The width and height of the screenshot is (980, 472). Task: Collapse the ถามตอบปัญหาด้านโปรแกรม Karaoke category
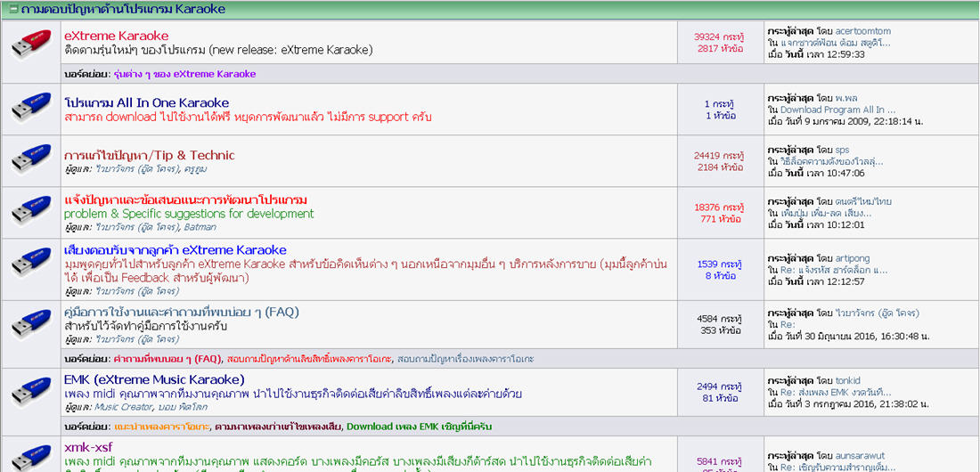(13, 10)
